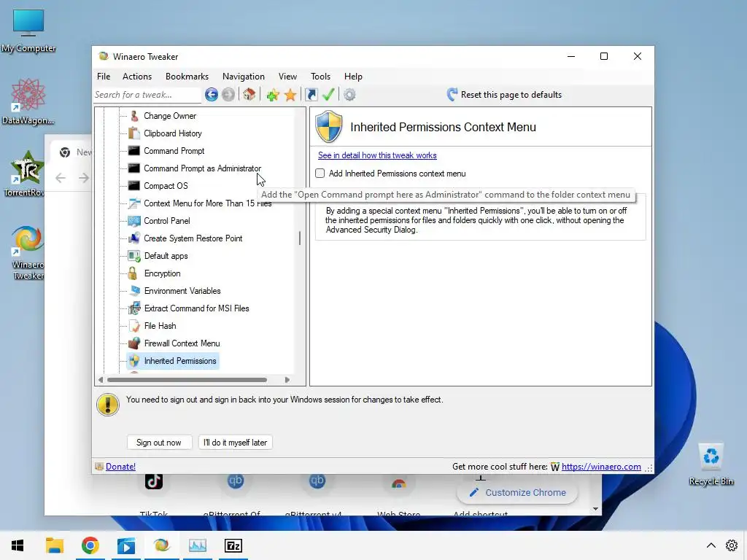Click Back arrow in Chrome window

click(61, 178)
